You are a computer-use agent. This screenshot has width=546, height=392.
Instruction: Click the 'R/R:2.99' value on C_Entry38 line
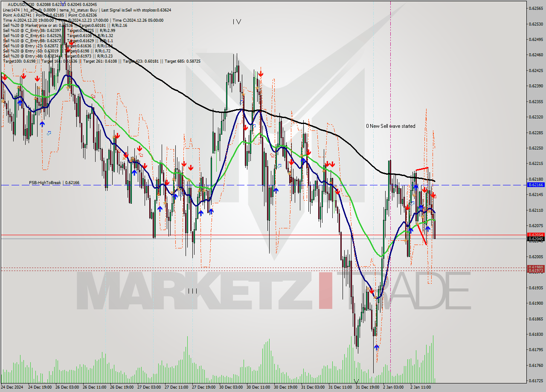point(107,30)
